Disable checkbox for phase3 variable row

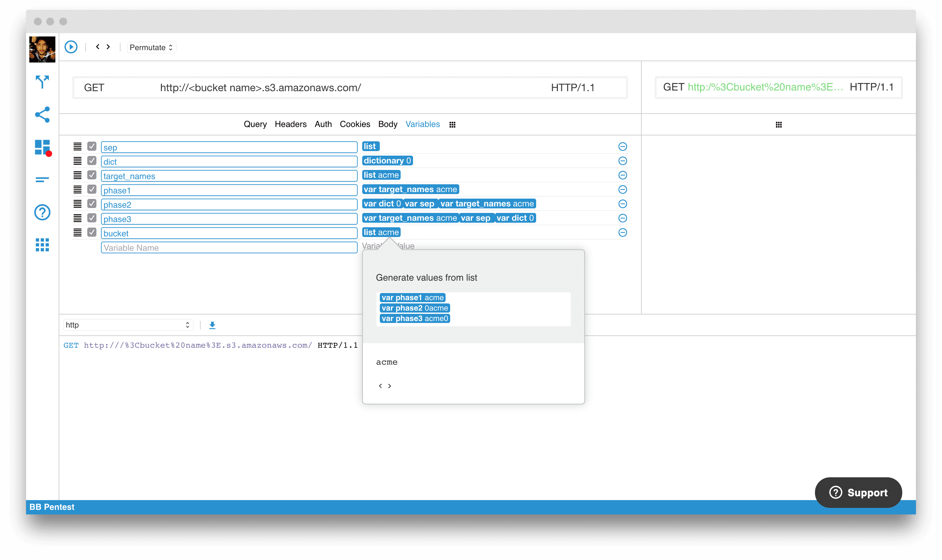92,218
